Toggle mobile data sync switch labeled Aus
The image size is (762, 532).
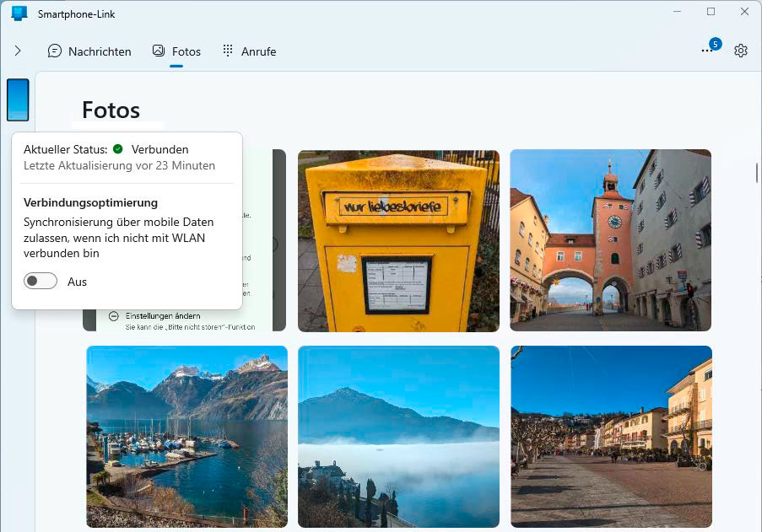click(x=41, y=281)
